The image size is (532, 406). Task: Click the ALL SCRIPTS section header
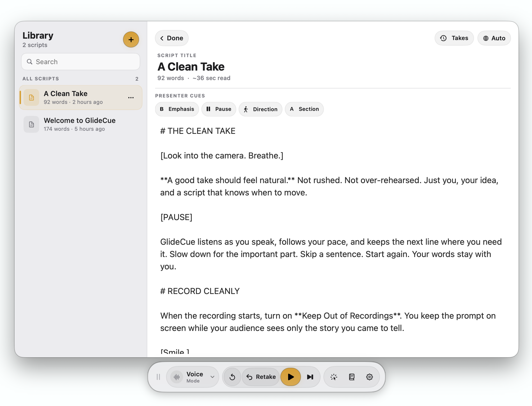pyautogui.click(x=41, y=79)
